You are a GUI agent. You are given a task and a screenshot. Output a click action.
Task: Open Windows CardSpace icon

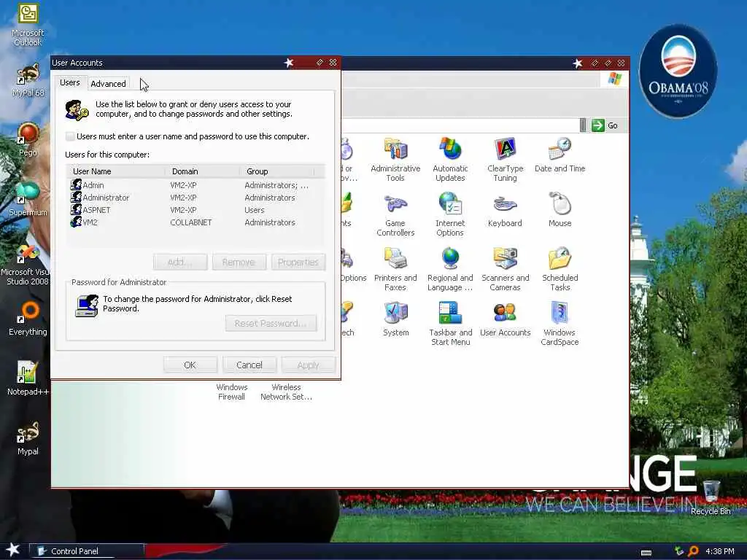tap(560, 324)
